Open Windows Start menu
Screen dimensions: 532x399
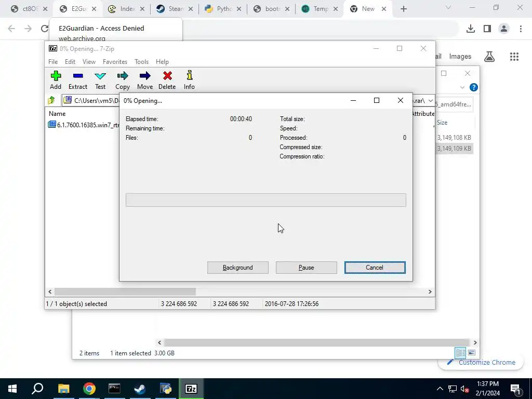(x=12, y=389)
